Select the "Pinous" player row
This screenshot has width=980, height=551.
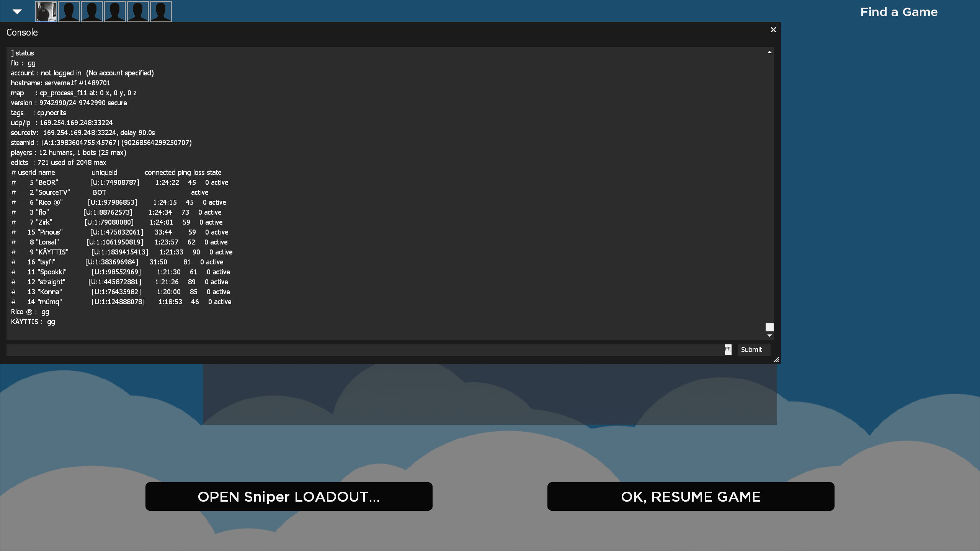(120, 232)
